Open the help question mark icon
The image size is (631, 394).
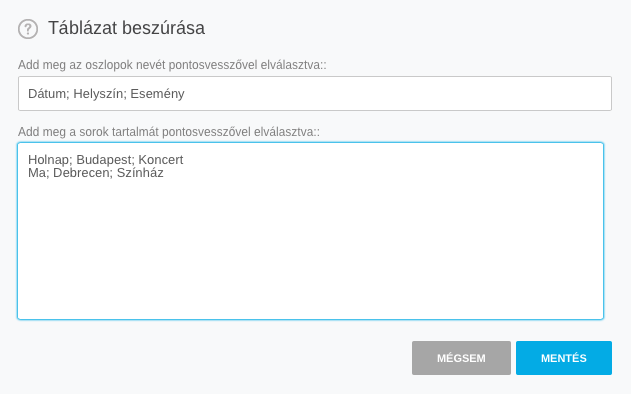[x=28, y=29]
